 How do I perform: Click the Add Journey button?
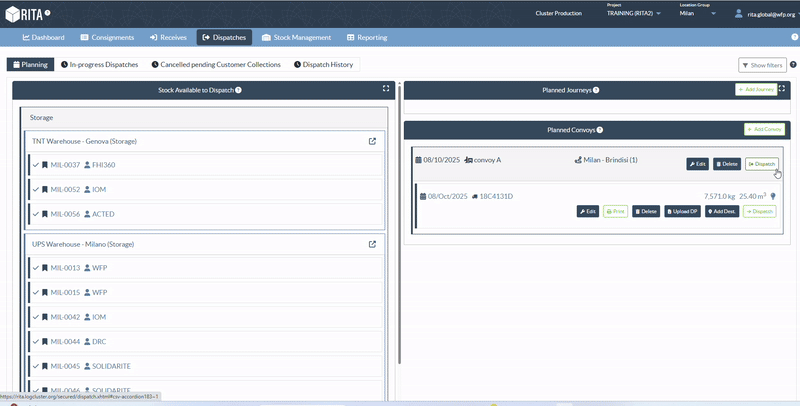pyautogui.click(x=755, y=90)
